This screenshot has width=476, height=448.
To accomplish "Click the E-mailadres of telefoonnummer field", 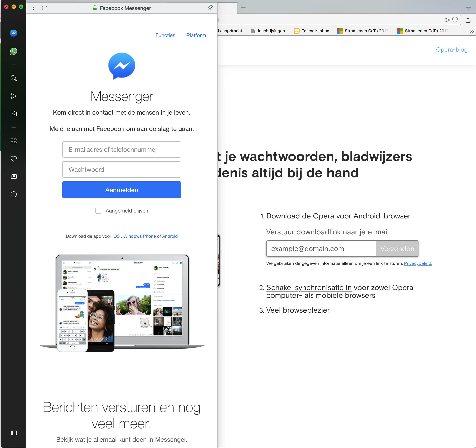I will [122, 149].
